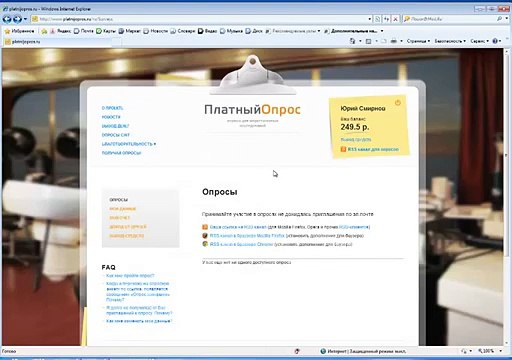512x360 pixels.
Task: Select the platnijopros.ru browser tab
Action: click(x=57, y=42)
